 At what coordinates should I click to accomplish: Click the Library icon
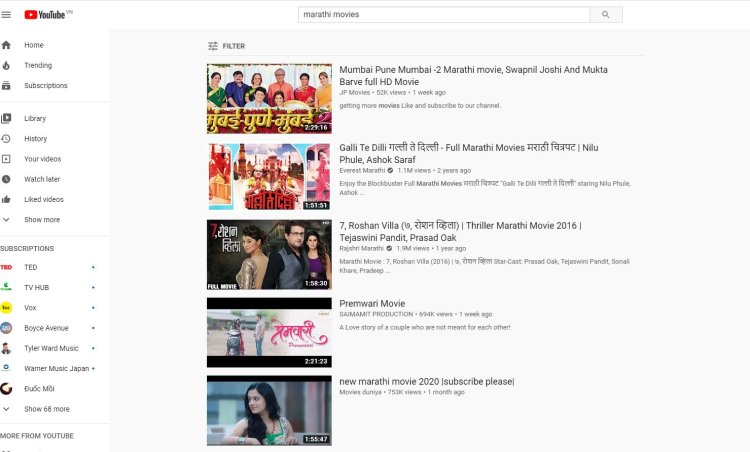pos(6,118)
